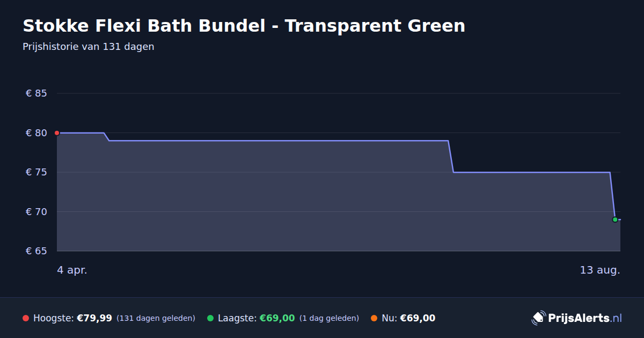Click the red highest-price marker on the chart
Image resolution: width=644 pixels, height=338 pixels.
pos(57,133)
